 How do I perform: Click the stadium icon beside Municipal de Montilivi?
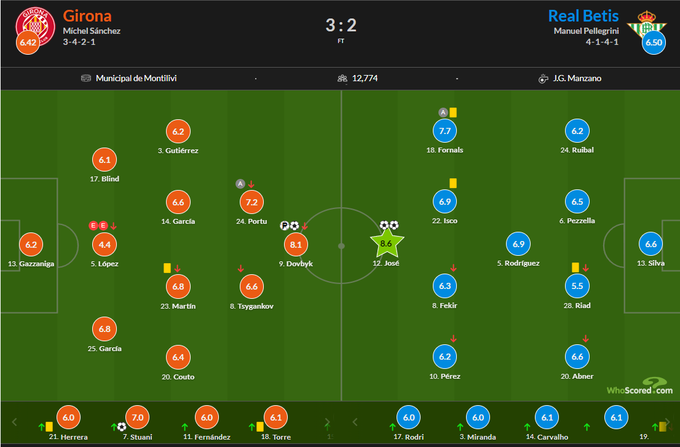pyautogui.click(x=86, y=78)
